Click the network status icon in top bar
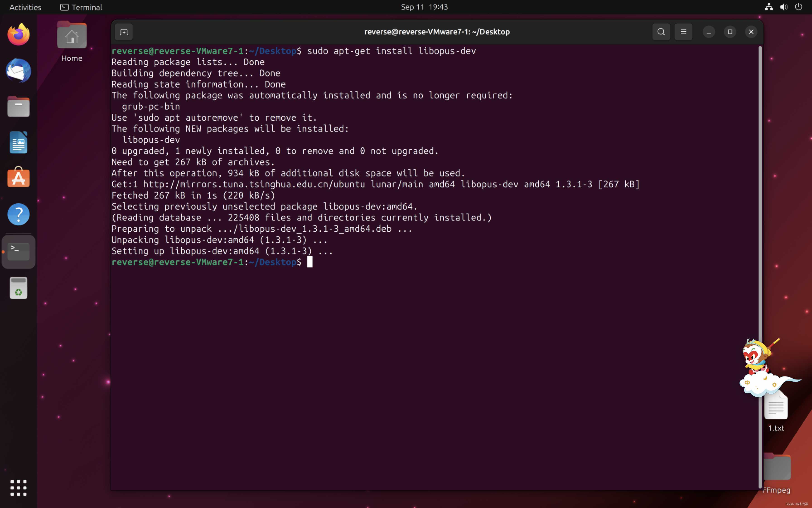 coord(769,7)
